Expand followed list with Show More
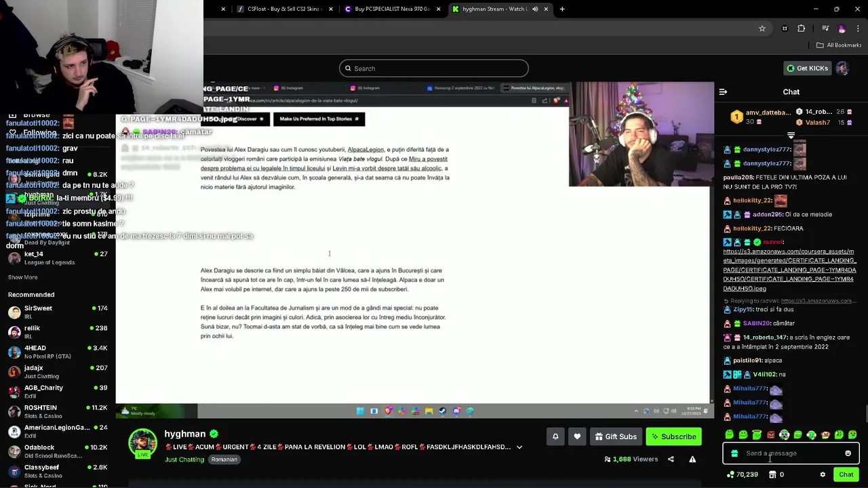868x488 pixels. (x=23, y=277)
